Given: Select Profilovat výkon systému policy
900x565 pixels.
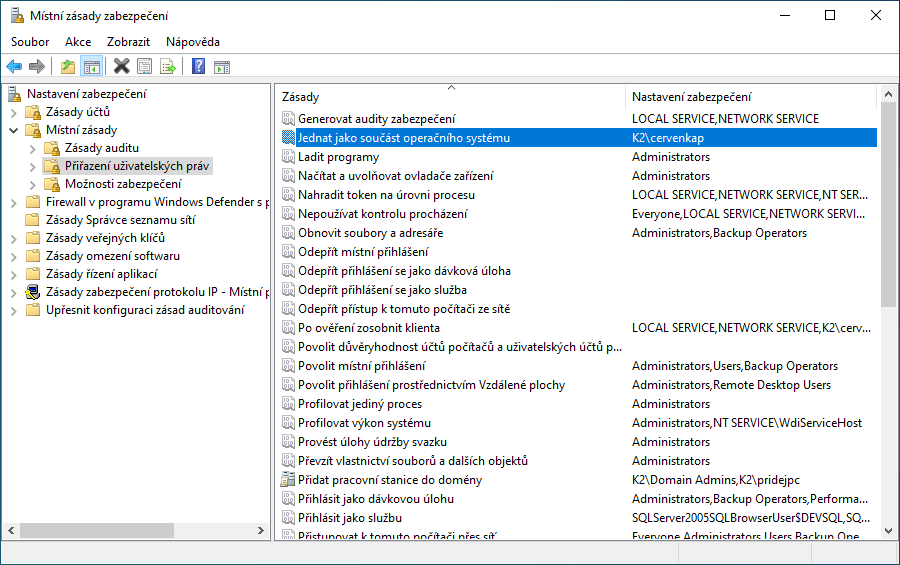Looking at the screenshot, I should 579,423.
